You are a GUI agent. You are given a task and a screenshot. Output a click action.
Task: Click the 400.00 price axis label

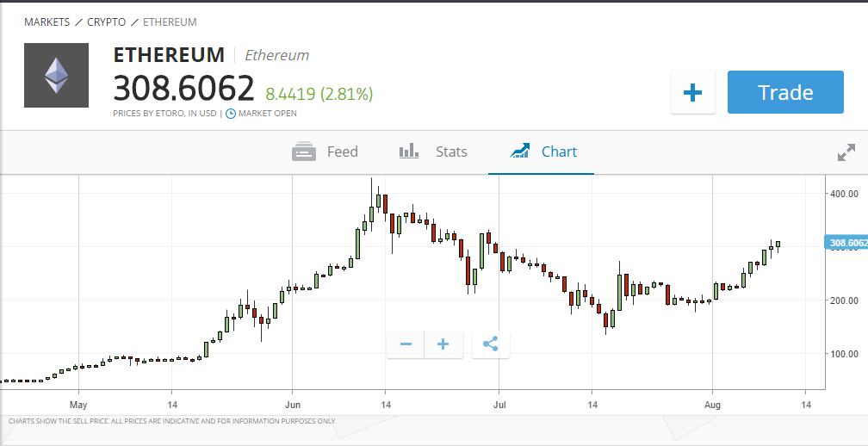(x=844, y=194)
